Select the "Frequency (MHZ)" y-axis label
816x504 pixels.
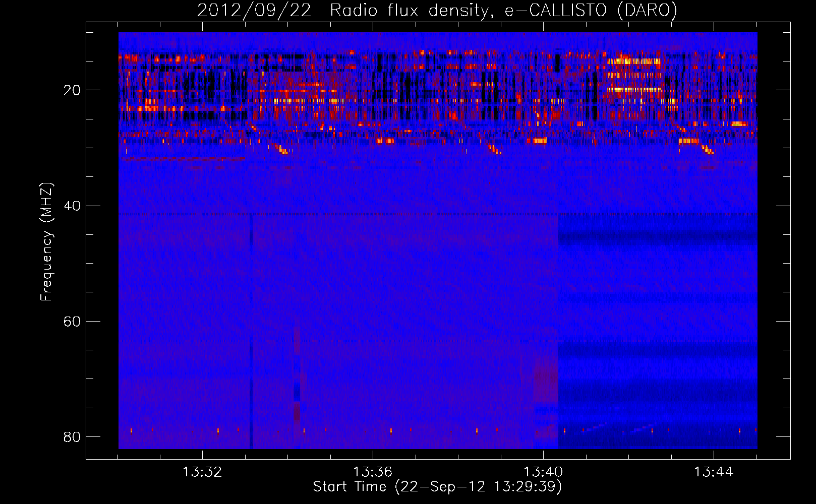point(46,242)
